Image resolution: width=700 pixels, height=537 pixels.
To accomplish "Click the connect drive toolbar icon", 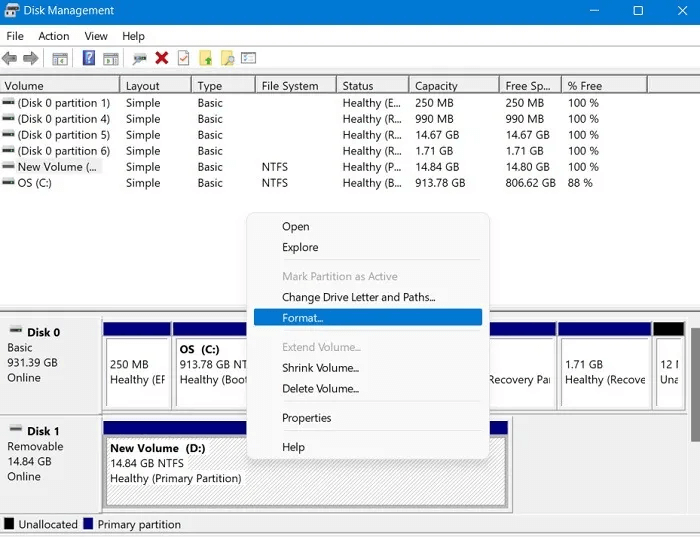I will (x=140, y=58).
